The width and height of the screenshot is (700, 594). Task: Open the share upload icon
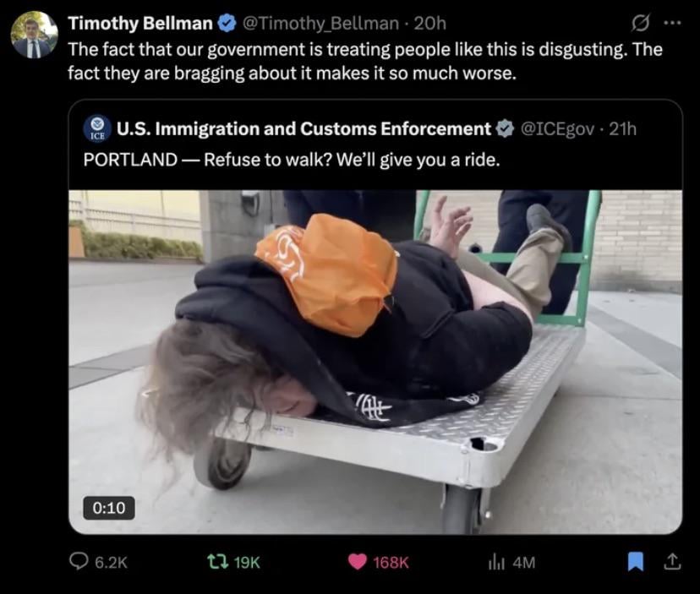[x=672, y=561]
